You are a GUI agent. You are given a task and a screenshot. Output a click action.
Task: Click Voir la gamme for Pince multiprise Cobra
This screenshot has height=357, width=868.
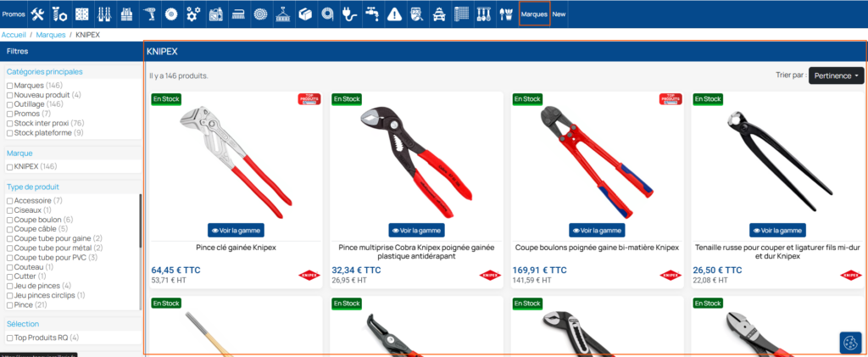tap(416, 231)
